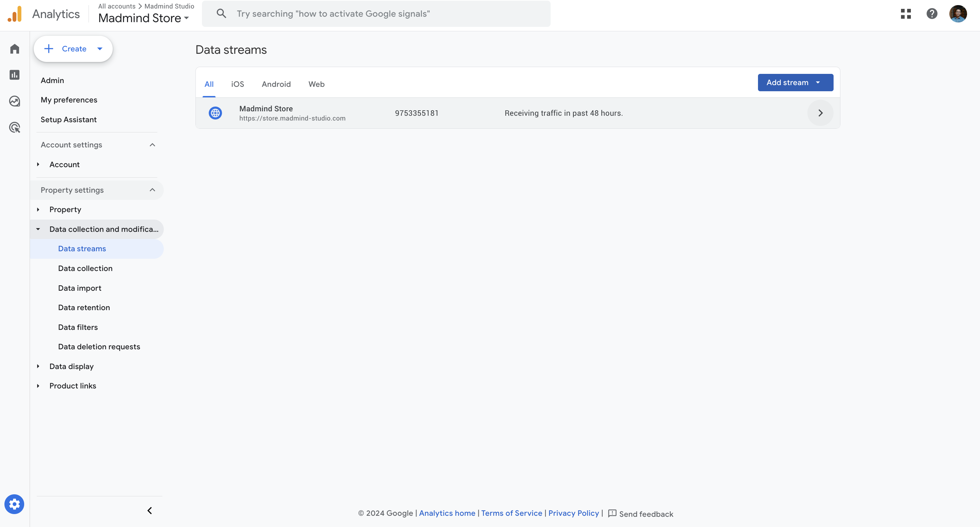Open the Add stream dropdown button
The image size is (980, 527).
[x=795, y=82]
